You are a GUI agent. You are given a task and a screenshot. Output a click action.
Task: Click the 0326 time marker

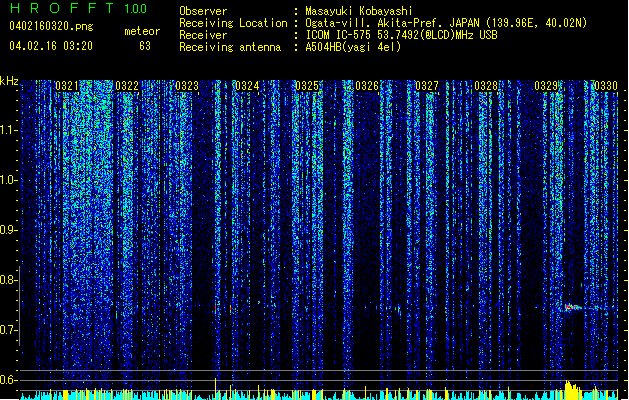click(x=367, y=86)
